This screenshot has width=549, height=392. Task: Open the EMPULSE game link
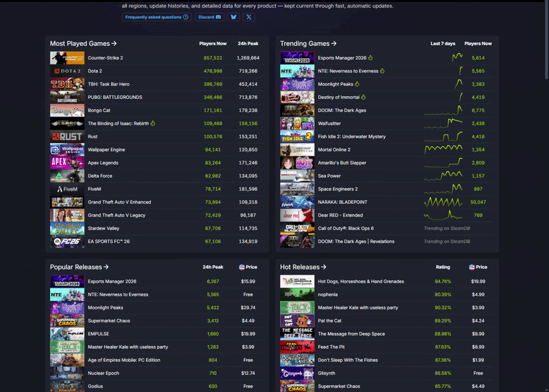pyautogui.click(x=98, y=334)
